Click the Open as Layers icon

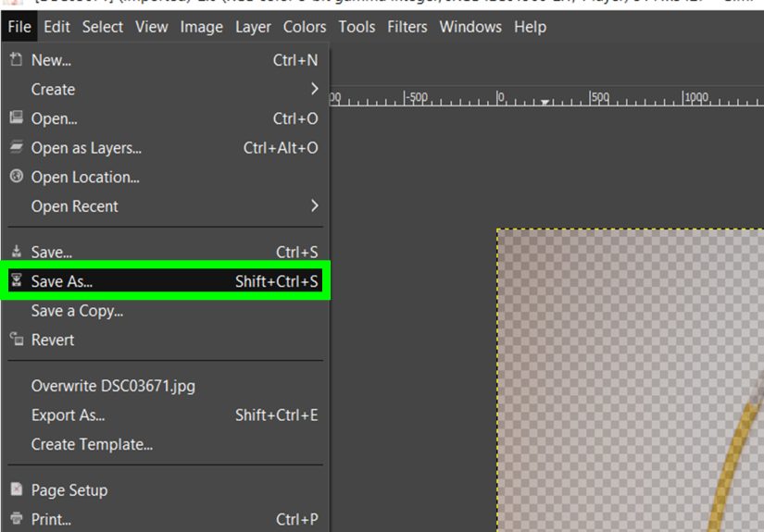(x=16, y=146)
